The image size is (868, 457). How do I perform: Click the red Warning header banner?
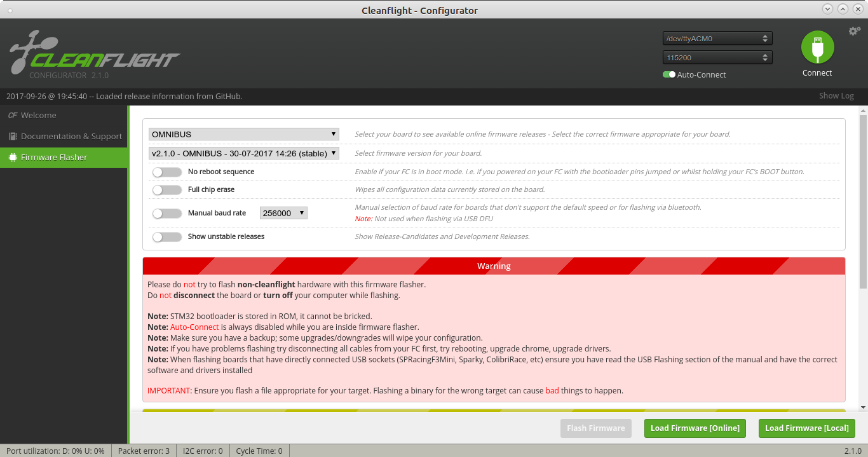coord(494,266)
